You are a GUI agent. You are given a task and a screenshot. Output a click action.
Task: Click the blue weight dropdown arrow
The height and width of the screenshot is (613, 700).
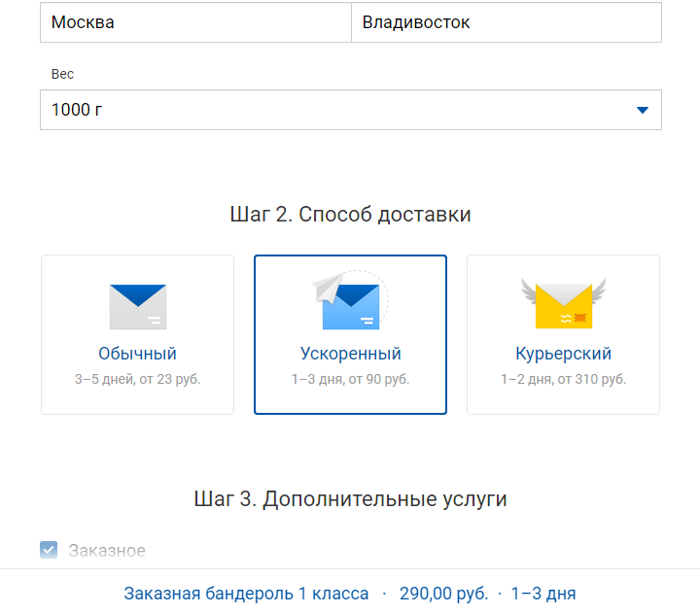pos(642,110)
